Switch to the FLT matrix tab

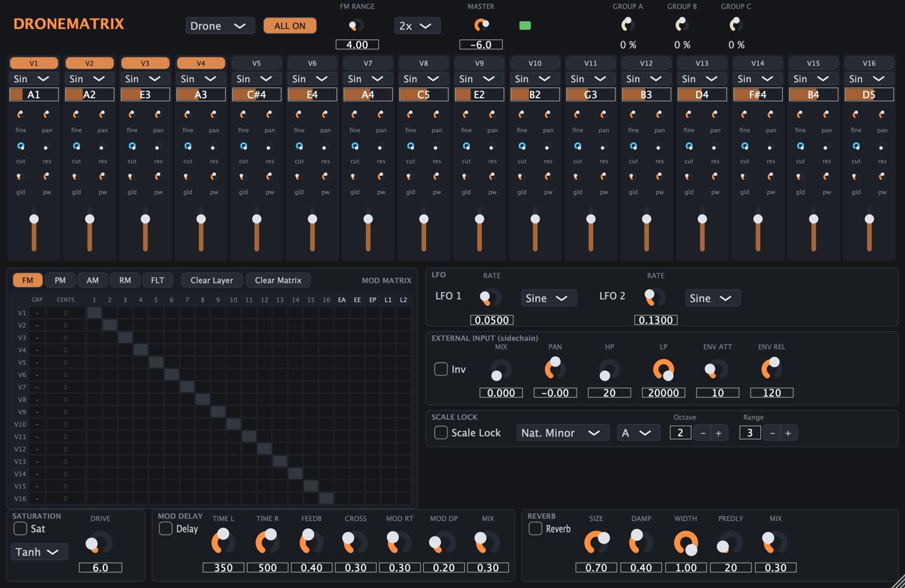[x=158, y=280]
